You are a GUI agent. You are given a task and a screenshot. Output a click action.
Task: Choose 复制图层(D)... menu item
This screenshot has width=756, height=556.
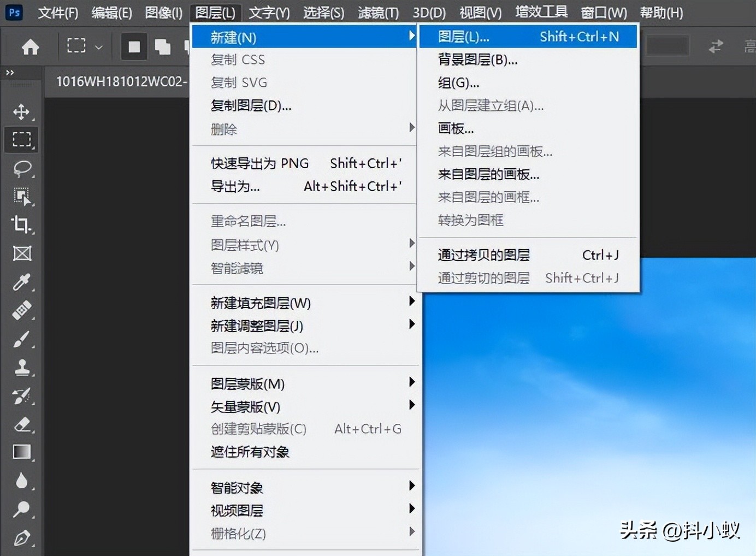point(304,105)
